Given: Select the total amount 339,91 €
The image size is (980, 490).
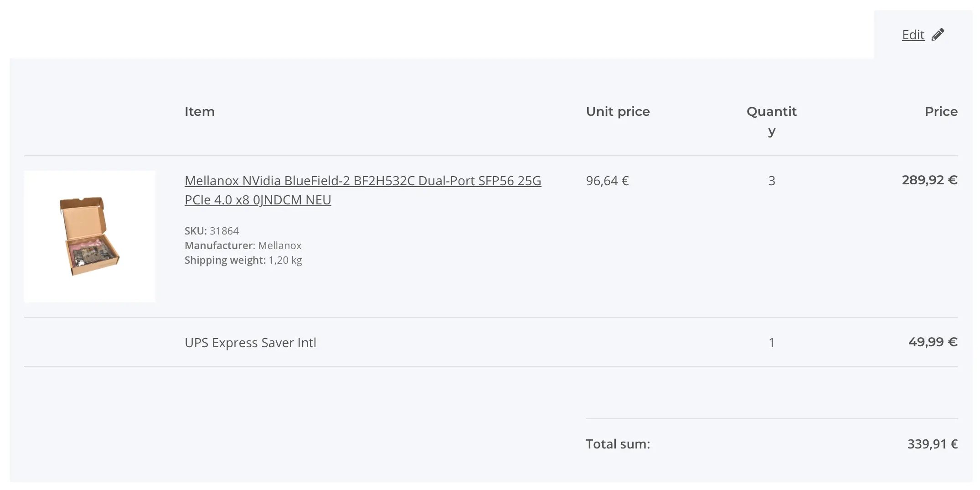Looking at the screenshot, I should pos(933,443).
